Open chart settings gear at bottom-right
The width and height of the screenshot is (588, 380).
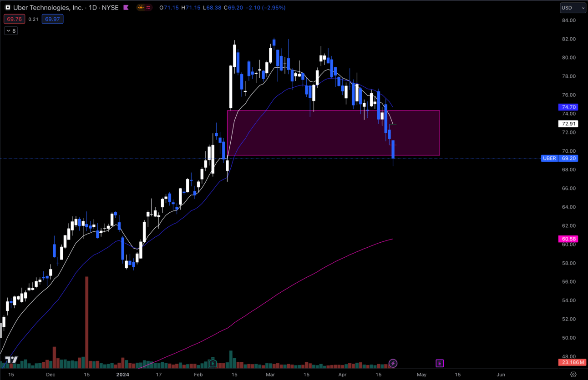(x=573, y=375)
